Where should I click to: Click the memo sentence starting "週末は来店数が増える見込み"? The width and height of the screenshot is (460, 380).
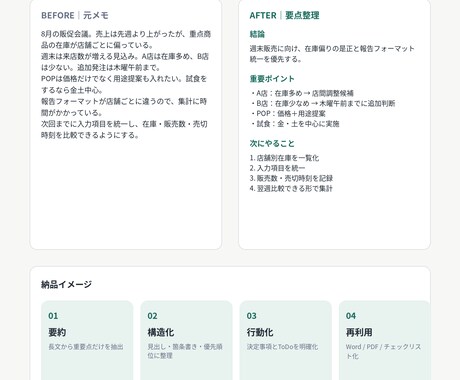[x=125, y=62]
